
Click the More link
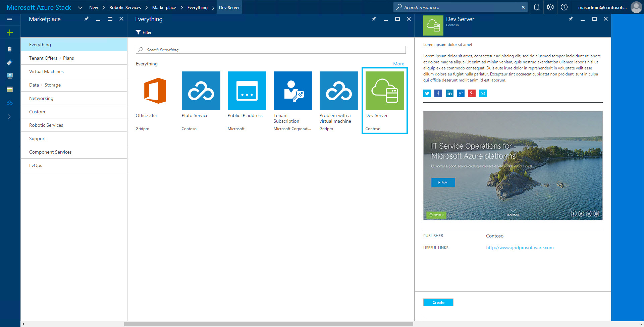coord(398,64)
